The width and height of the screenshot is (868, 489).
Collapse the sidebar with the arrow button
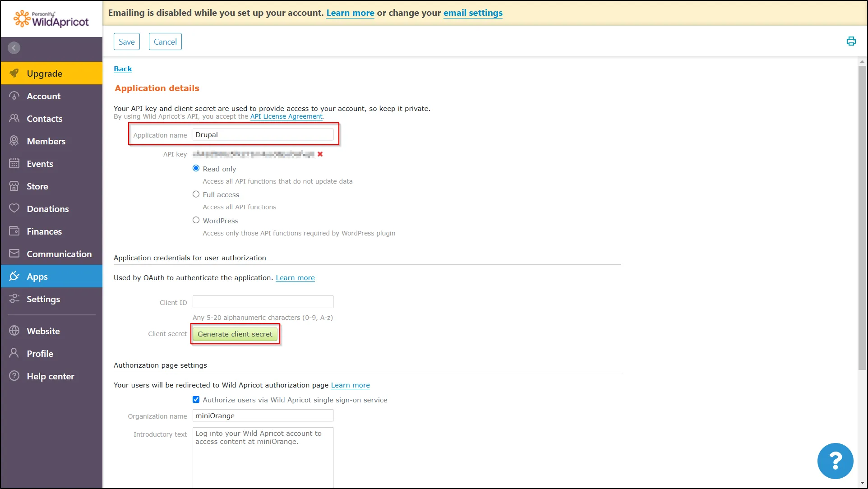click(x=14, y=48)
